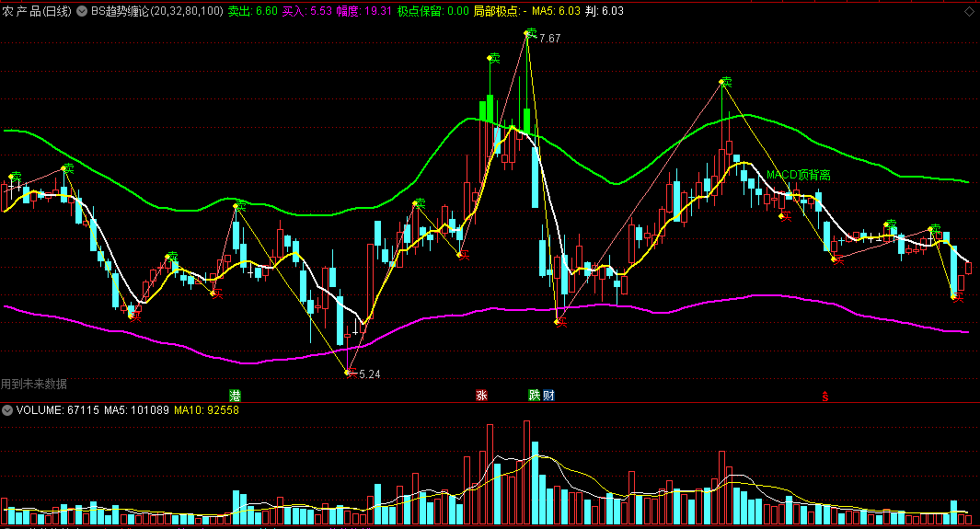Click the red 涨 event marker

coord(481,396)
